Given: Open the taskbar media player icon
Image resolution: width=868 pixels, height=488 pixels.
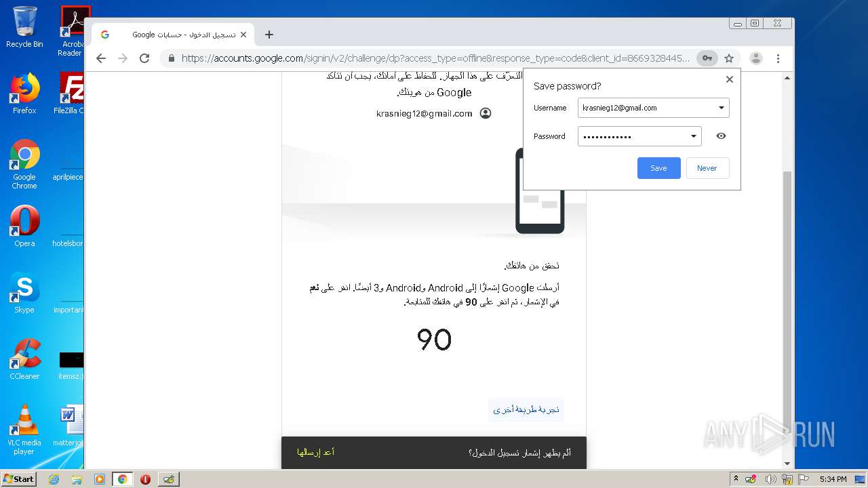Looking at the screenshot, I should (x=100, y=479).
